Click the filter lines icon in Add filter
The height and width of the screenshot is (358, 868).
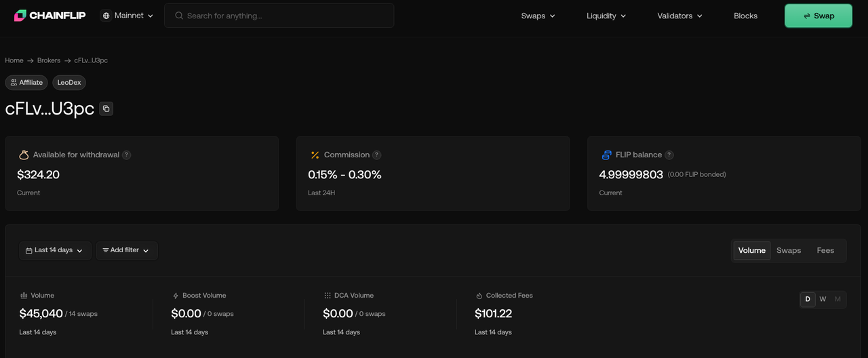(106, 250)
